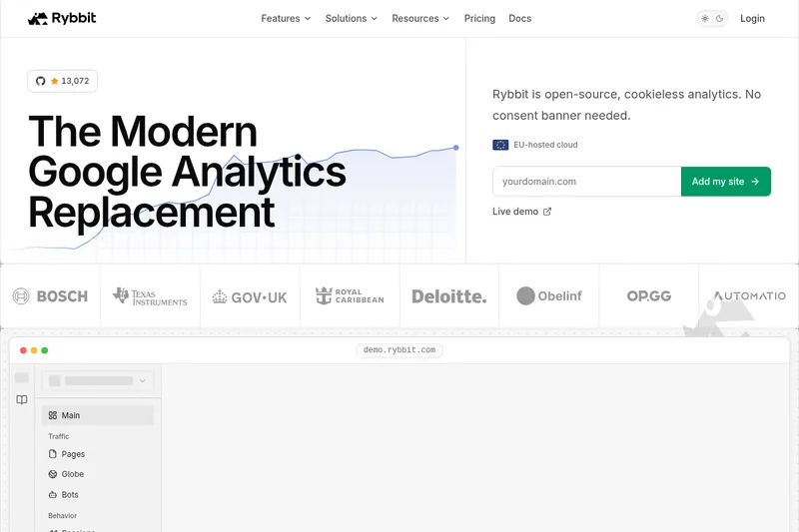Click the green window dot in demo
The width and height of the screenshot is (799, 532).
point(44,350)
